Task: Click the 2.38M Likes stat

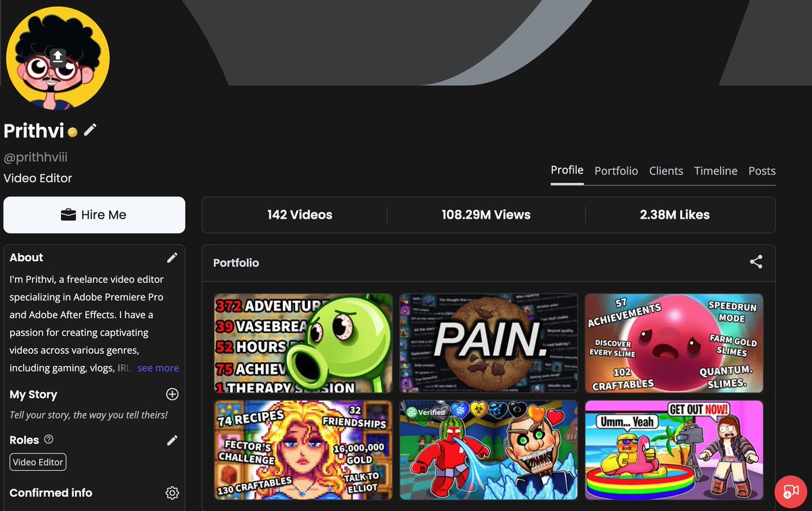Action: tap(675, 215)
